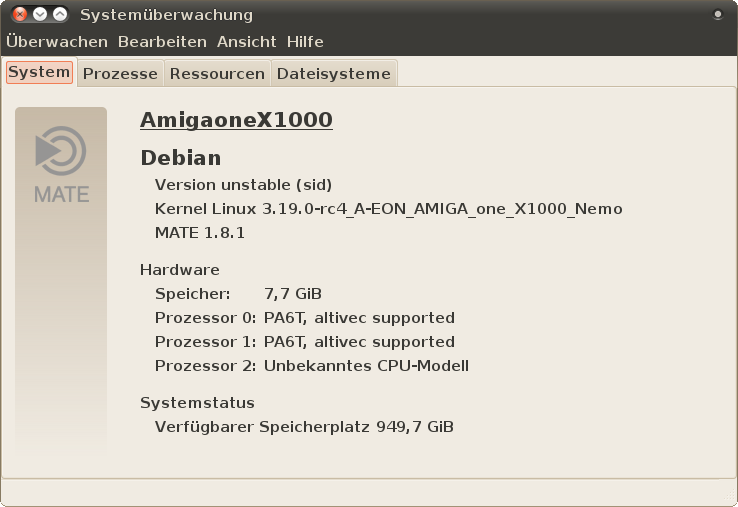The width and height of the screenshot is (738, 507).
Task: Open the Überwachen menu
Action: 57,42
